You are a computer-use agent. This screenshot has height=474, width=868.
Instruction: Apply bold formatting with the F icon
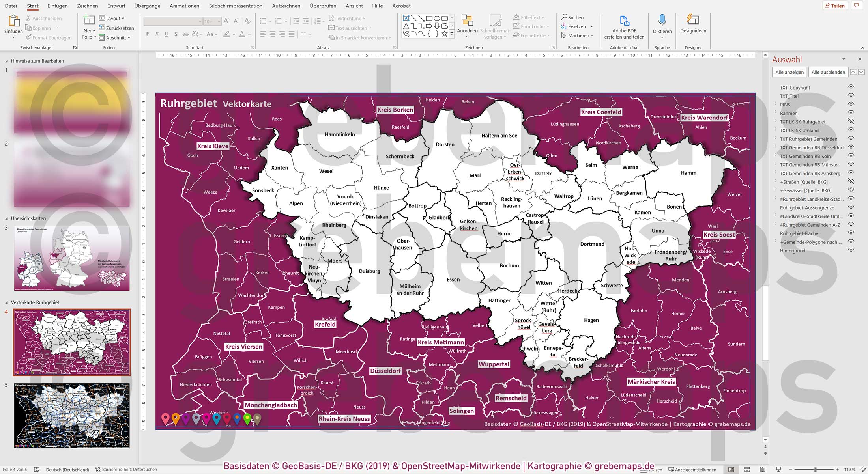point(147,34)
